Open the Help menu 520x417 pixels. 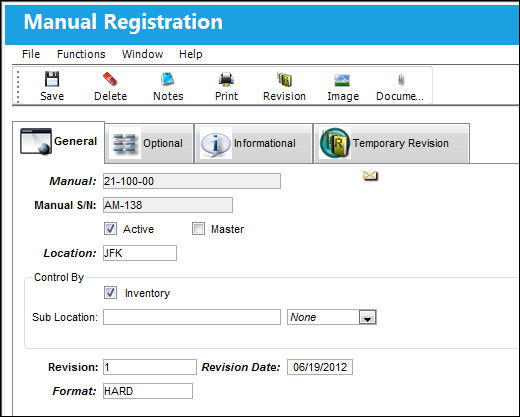point(191,54)
